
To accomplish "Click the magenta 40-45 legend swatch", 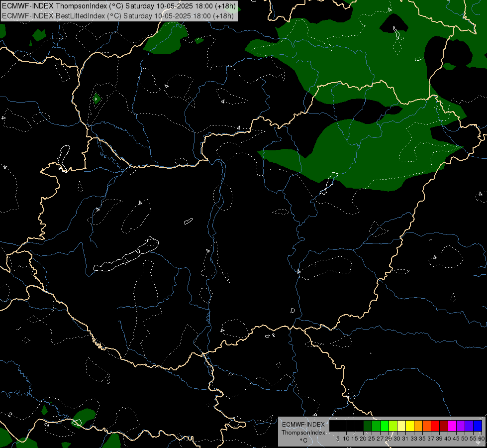I will click(452, 426).
